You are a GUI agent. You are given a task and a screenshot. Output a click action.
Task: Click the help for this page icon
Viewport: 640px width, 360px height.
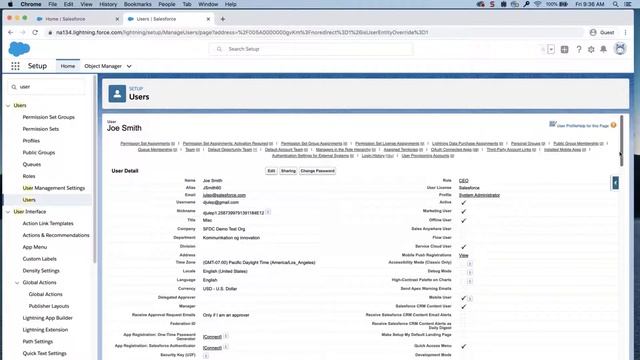point(613,125)
